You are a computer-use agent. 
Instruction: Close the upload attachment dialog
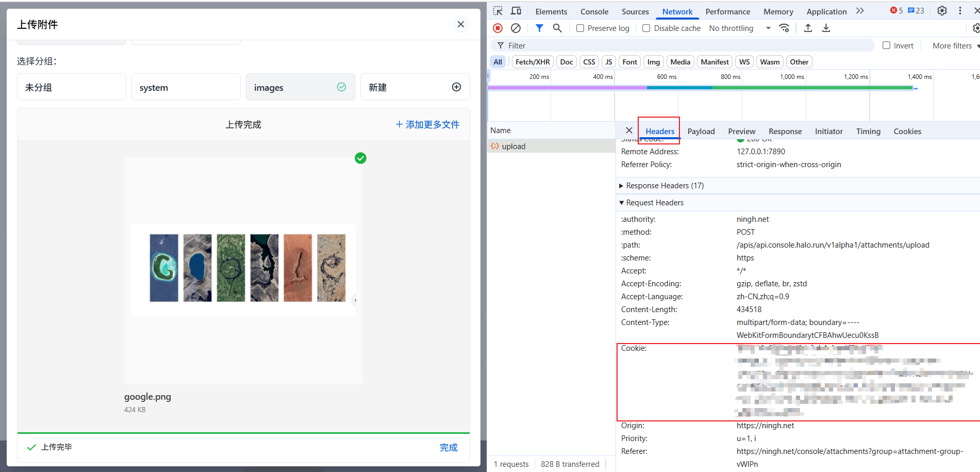461,24
